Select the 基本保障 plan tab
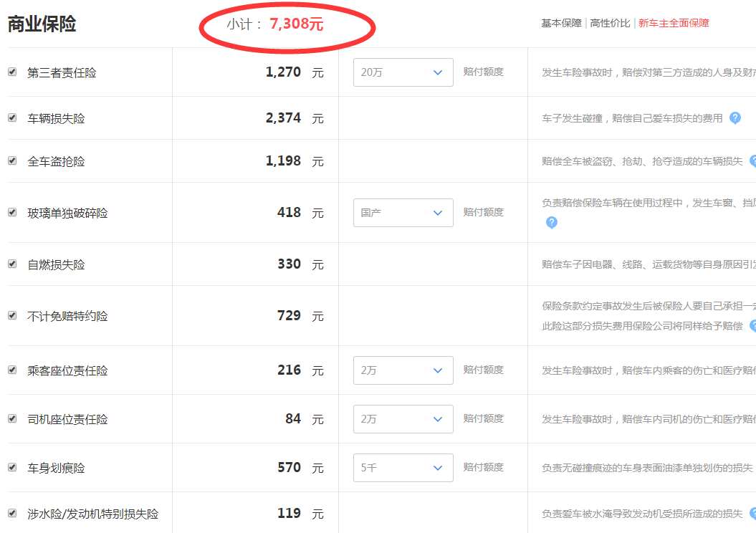This screenshot has height=533, width=756. [x=561, y=23]
